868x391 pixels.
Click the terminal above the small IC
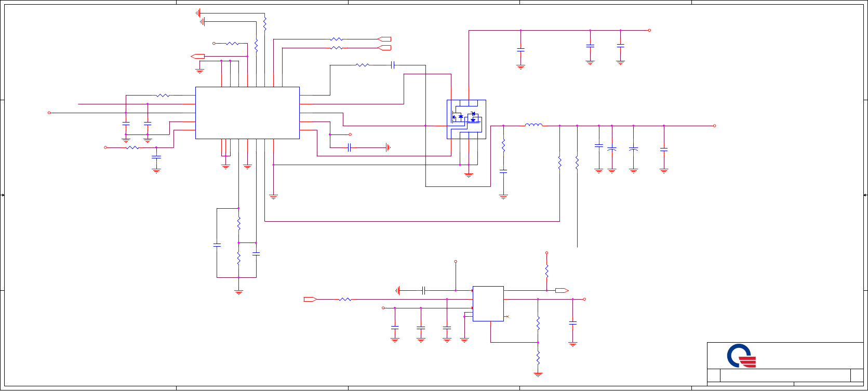[x=456, y=262]
